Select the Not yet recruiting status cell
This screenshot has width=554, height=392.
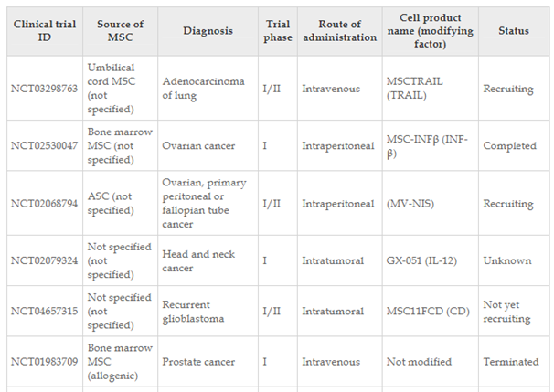pos(514,311)
